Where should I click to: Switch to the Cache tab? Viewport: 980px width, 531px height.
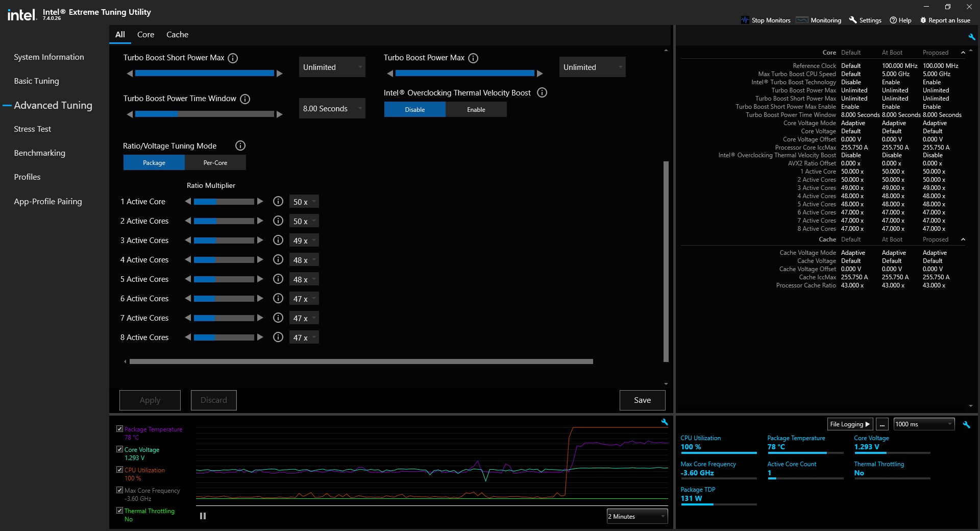177,34
